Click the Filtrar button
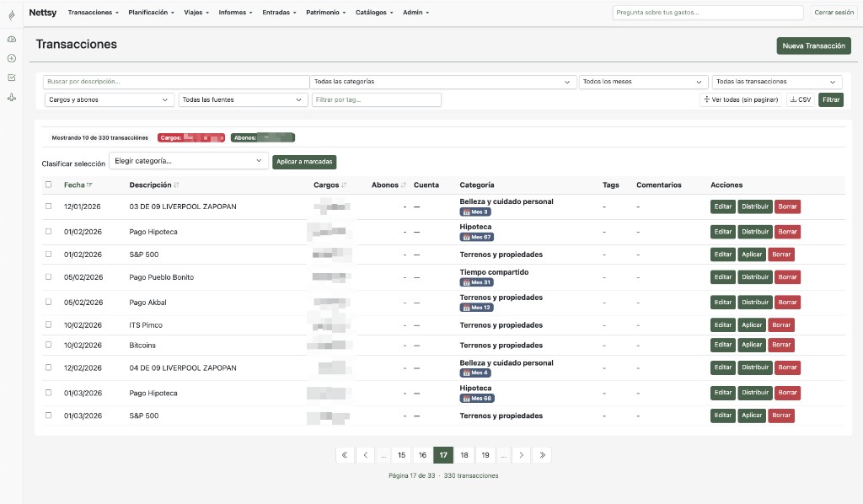Screen dimensions: 863x504 point(831,99)
